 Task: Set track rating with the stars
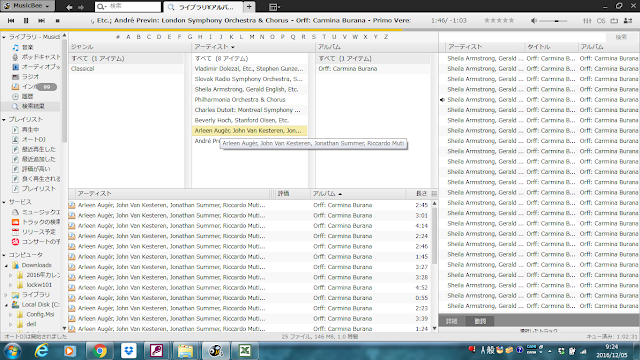[499, 20]
